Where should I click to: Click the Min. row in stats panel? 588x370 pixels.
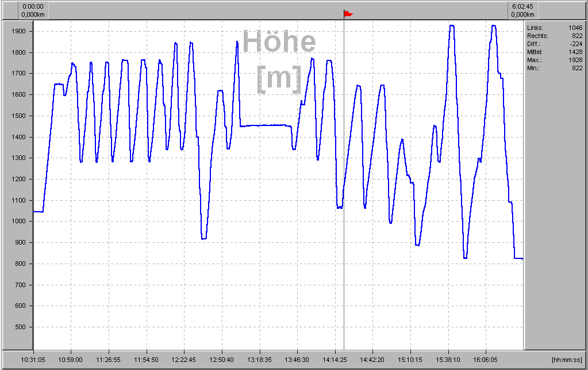pos(555,68)
